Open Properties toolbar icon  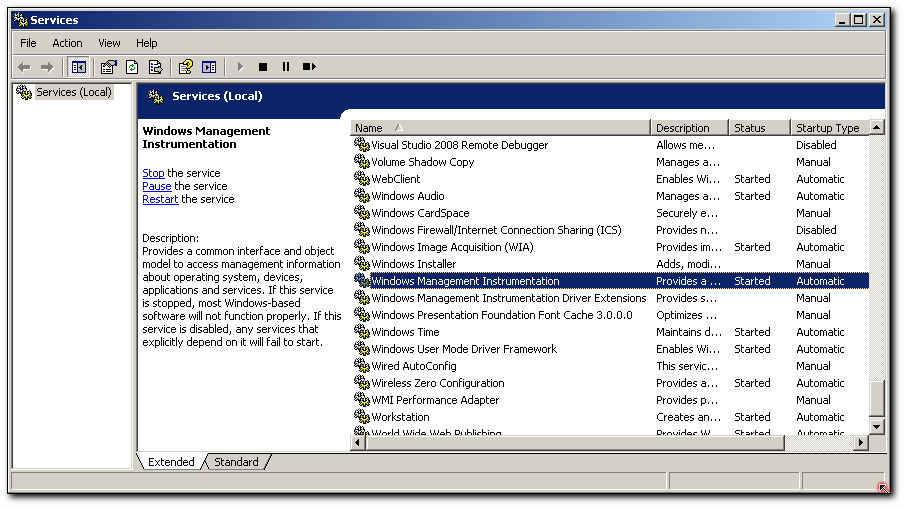click(x=108, y=67)
